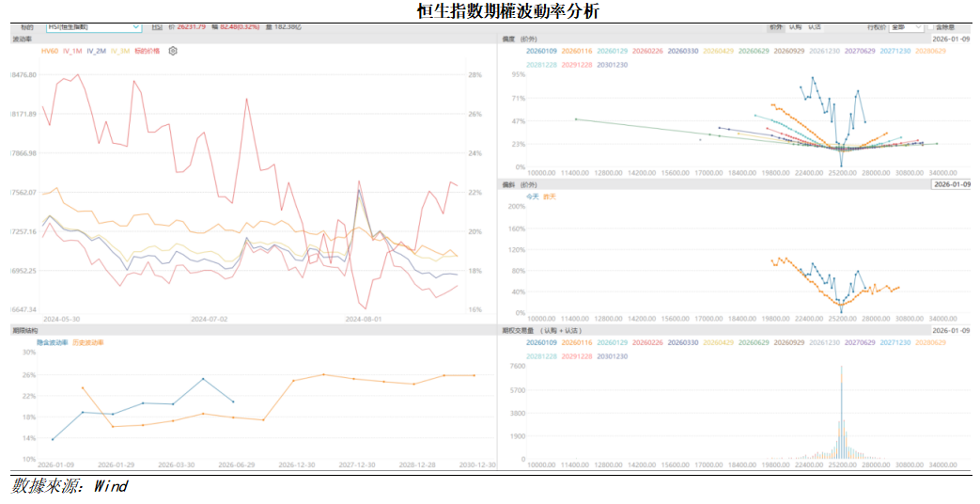Click the HSI underlined code link
Image resolution: width=980 pixels, height=504 pixels.
click(x=156, y=28)
